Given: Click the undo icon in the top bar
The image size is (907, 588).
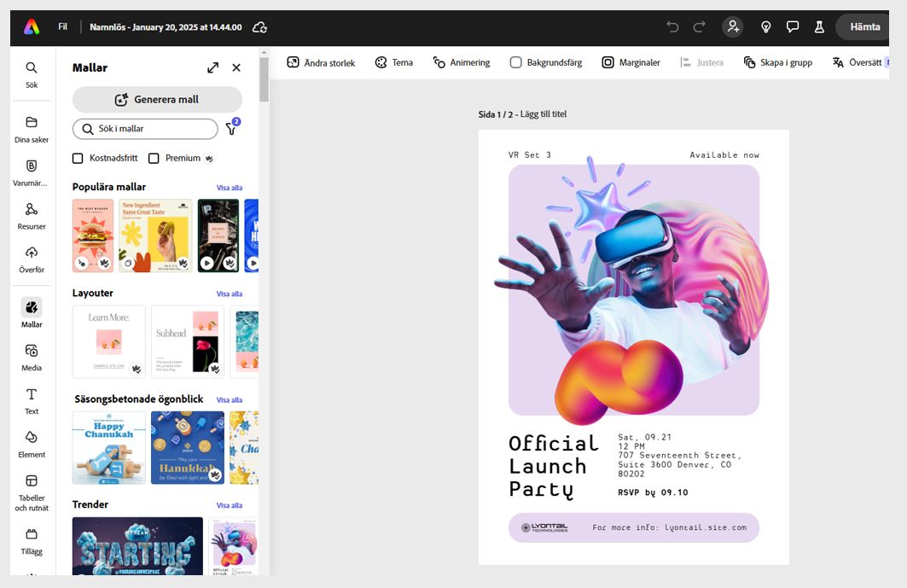Looking at the screenshot, I should click(673, 26).
